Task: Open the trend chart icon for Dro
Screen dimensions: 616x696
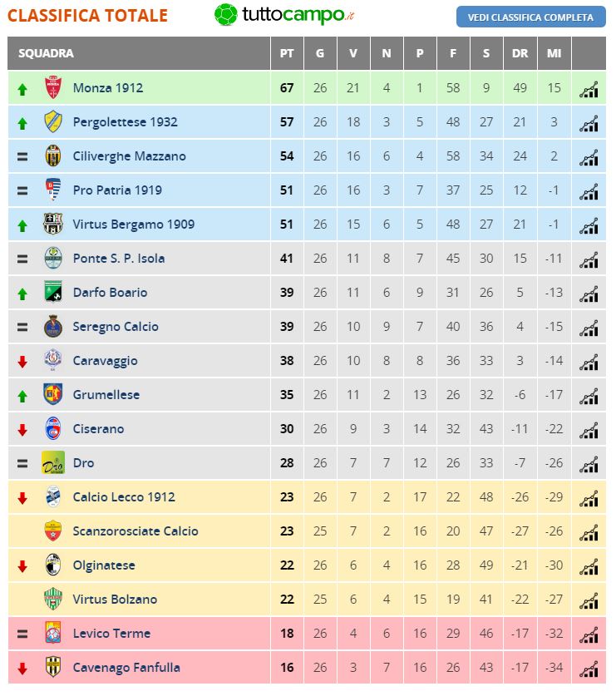Action: pos(589,463)
